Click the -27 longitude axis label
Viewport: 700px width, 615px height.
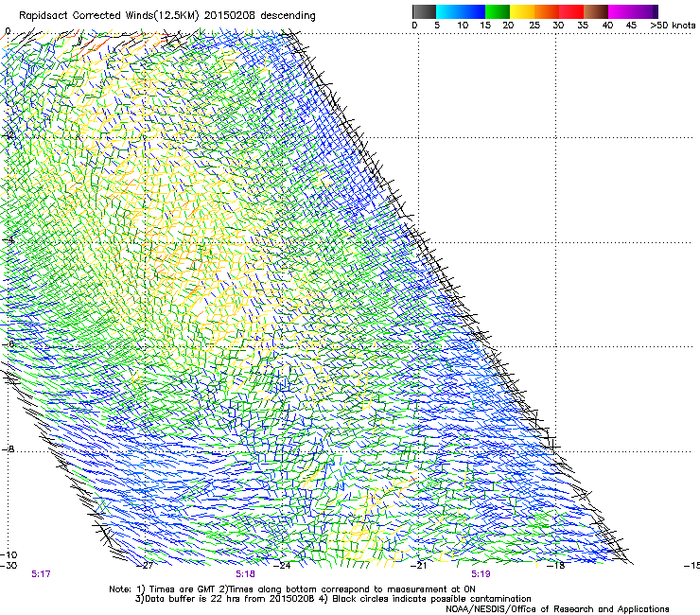click(146, 566)
